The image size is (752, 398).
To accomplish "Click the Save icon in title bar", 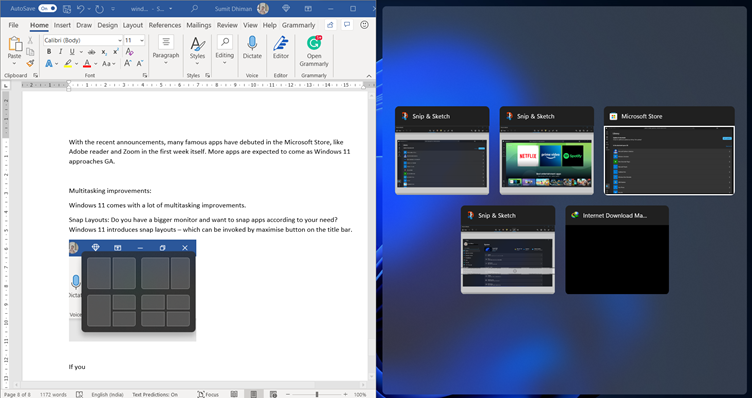I will point(67,9).
